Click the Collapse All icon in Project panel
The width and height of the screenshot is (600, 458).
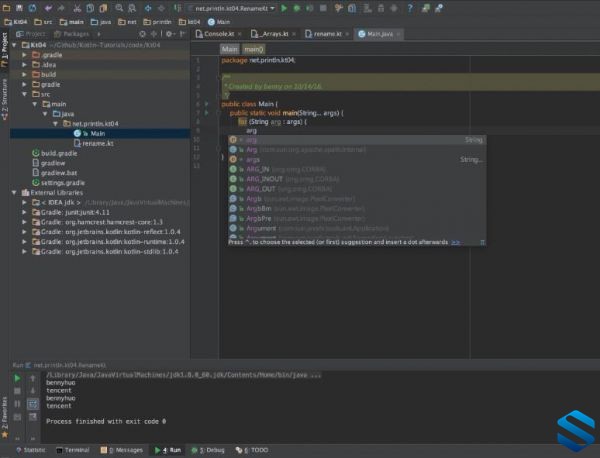click(x=154, y=34)
